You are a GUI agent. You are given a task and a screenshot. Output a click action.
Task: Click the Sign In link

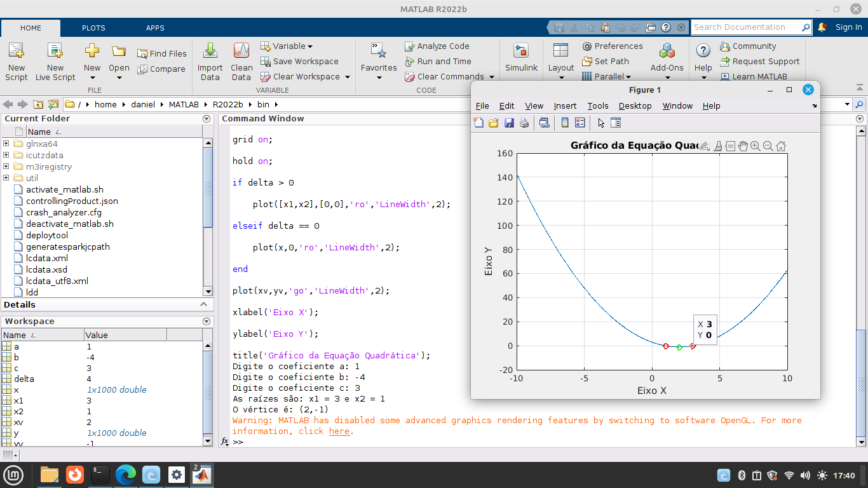tap(848, 27)
